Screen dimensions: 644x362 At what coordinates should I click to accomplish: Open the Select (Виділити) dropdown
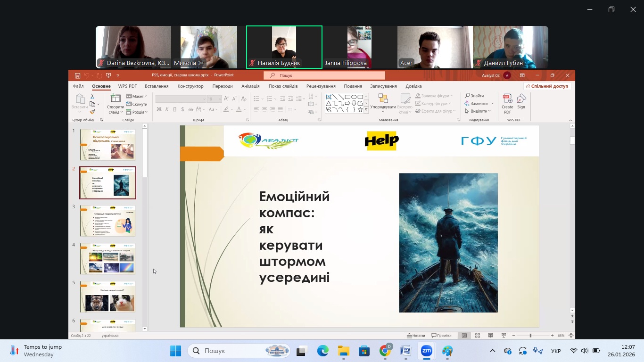pos(479,111)
